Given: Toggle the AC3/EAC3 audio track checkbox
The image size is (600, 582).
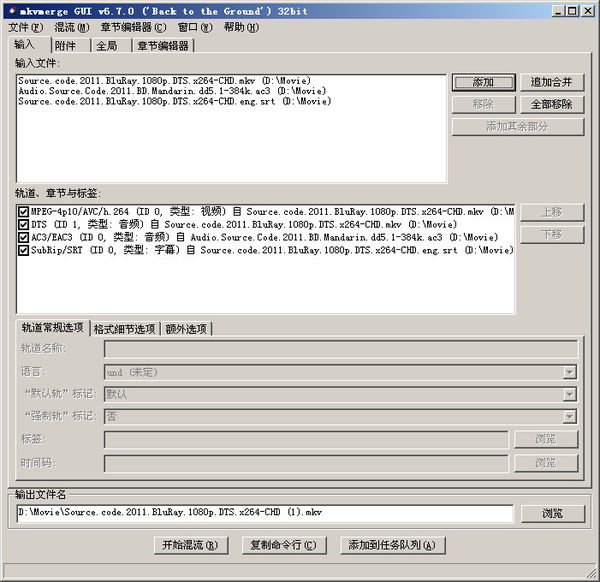Looking at the screenshot, I should click(x=23, y=237).
